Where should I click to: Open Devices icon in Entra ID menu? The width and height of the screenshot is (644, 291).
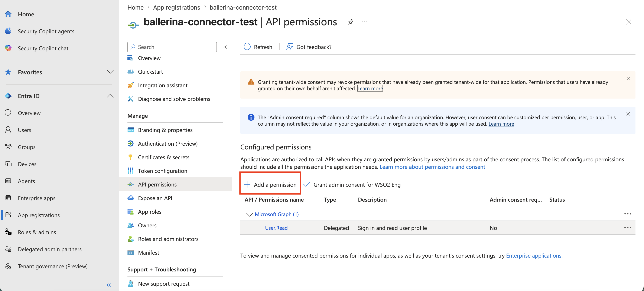[x=8, y=164]
